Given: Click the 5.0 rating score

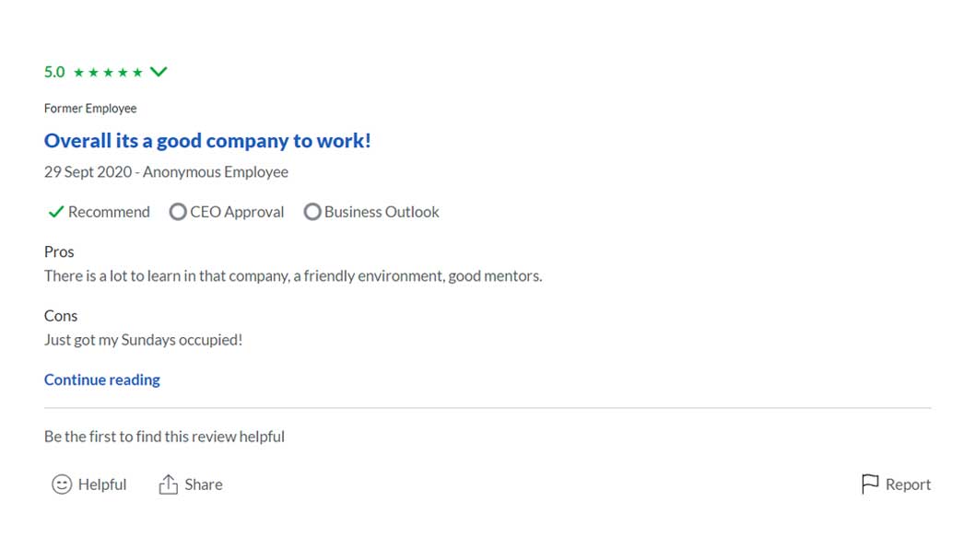Looking at the screenshot, I should [x=54, y=72].
